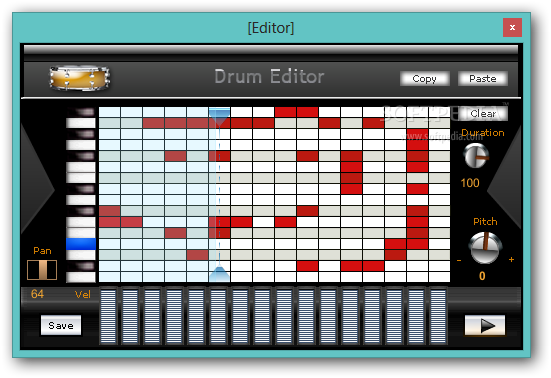The width and height of the screenshot is (551, 378).
Task: Turn off red cell in row seven, column twelve
Action: (351, 178)
